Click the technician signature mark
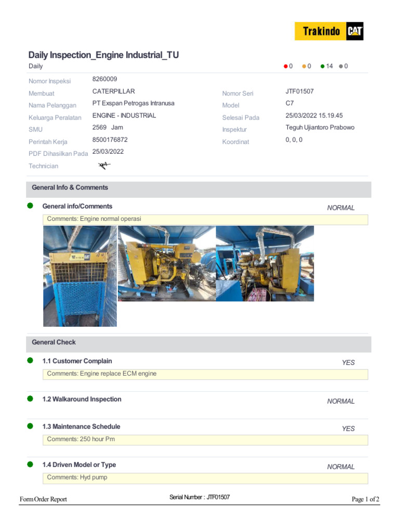The height and width of the screenshot is (532, 399). pyautogui.click(x=104, y=166)
